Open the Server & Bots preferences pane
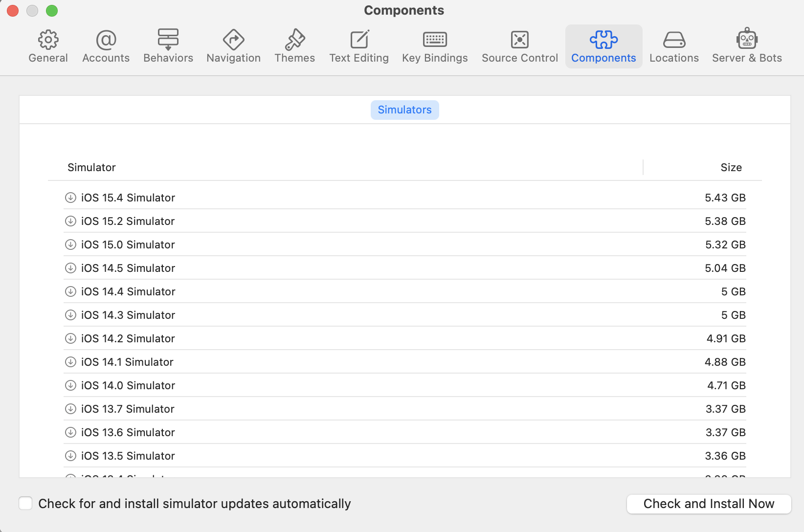The width and height of the screenshot is (804, 532). [747, 47]
